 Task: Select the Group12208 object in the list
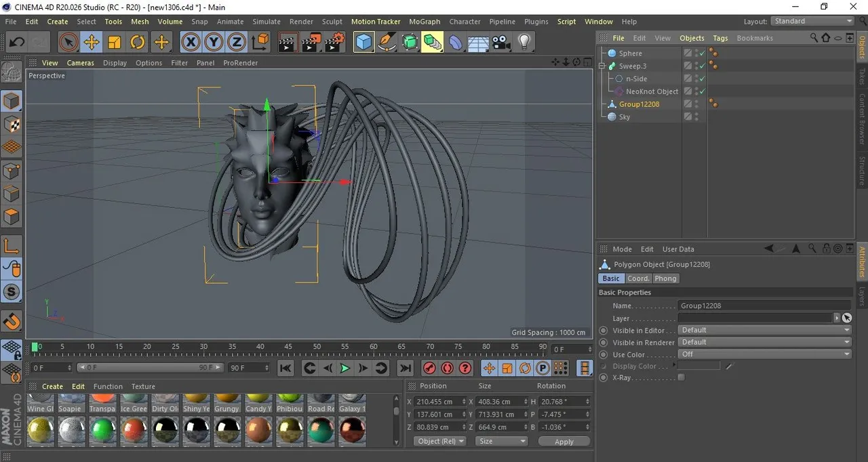[639, 104]
